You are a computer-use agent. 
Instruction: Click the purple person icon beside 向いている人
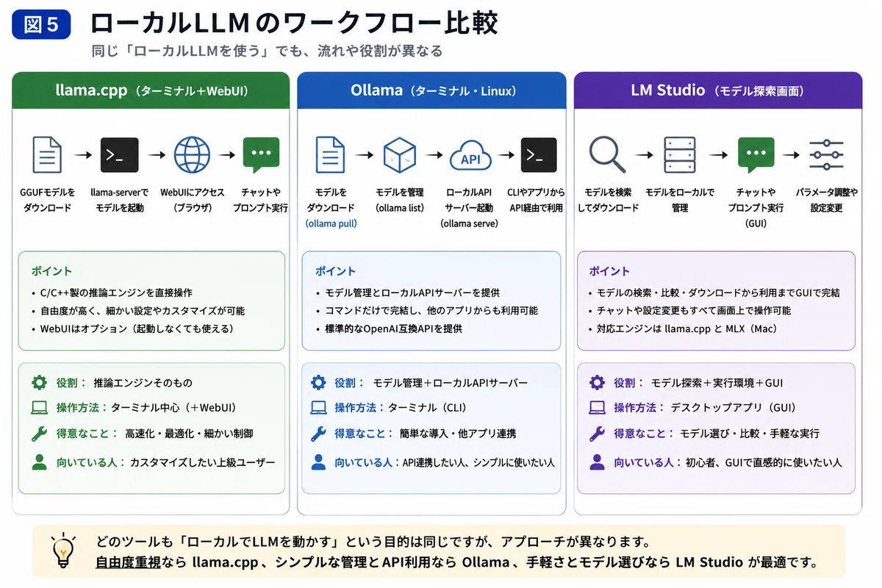[598, 462]
